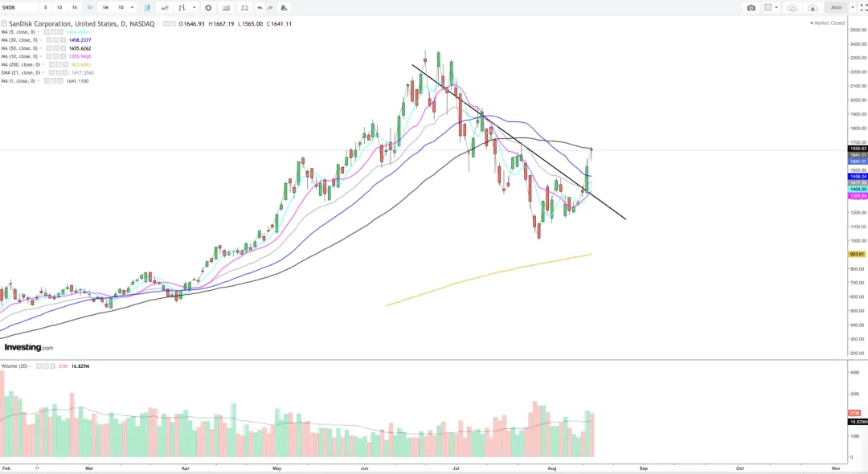Hide the EMA (21, close, 0) indicator
868x474 pixels.
(51, 72)
